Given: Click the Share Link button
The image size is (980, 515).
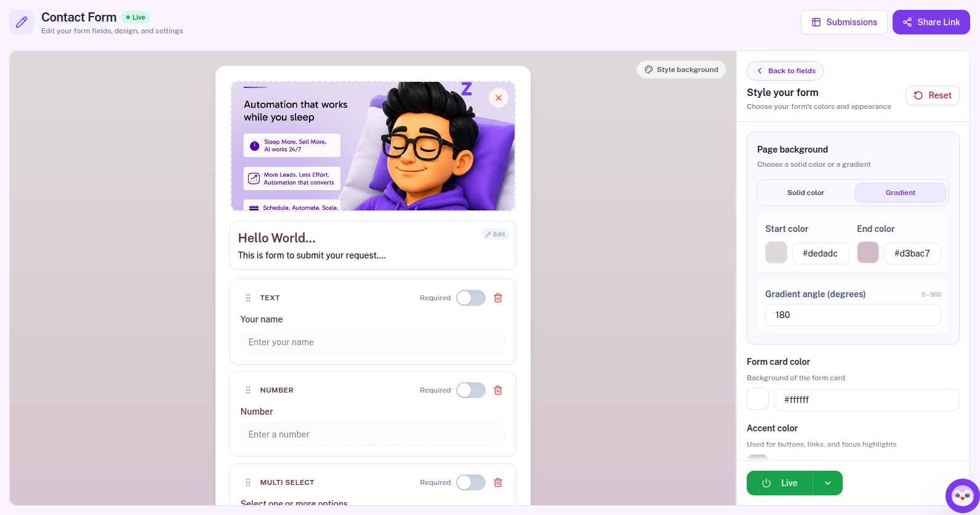Looking at the screenshot, I should (x=931, y=22).
